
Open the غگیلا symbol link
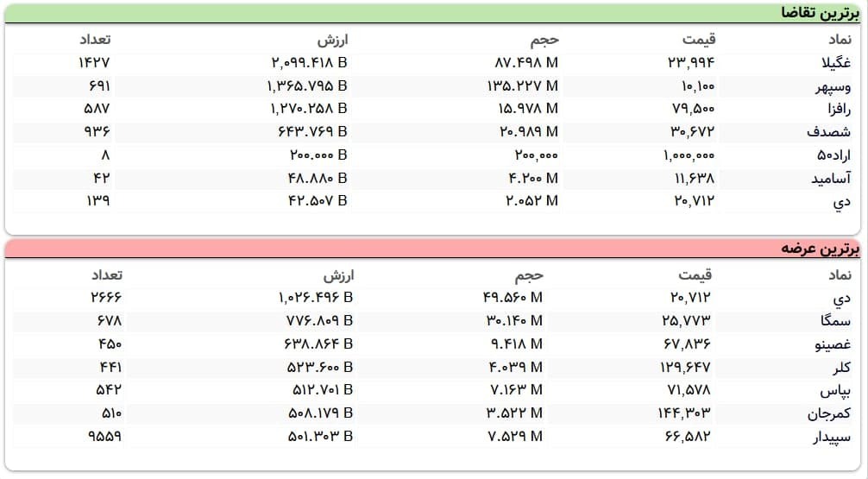coord(833,63)
